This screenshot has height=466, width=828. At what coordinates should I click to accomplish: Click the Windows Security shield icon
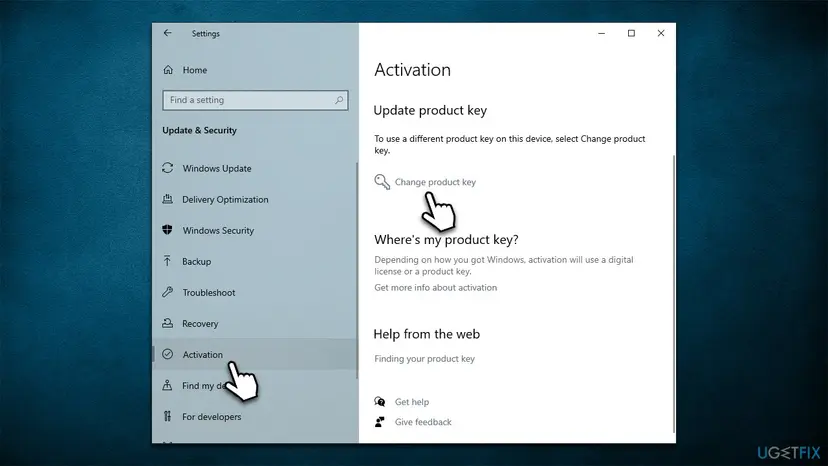tap(167, 230)
